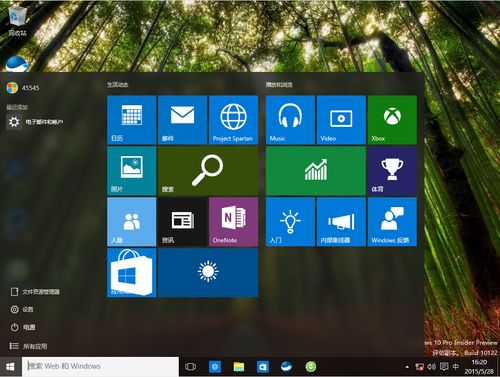Open File Explorer (文件资源管理器) in Start menu
The image size is (500, 377).
[35, 292]
